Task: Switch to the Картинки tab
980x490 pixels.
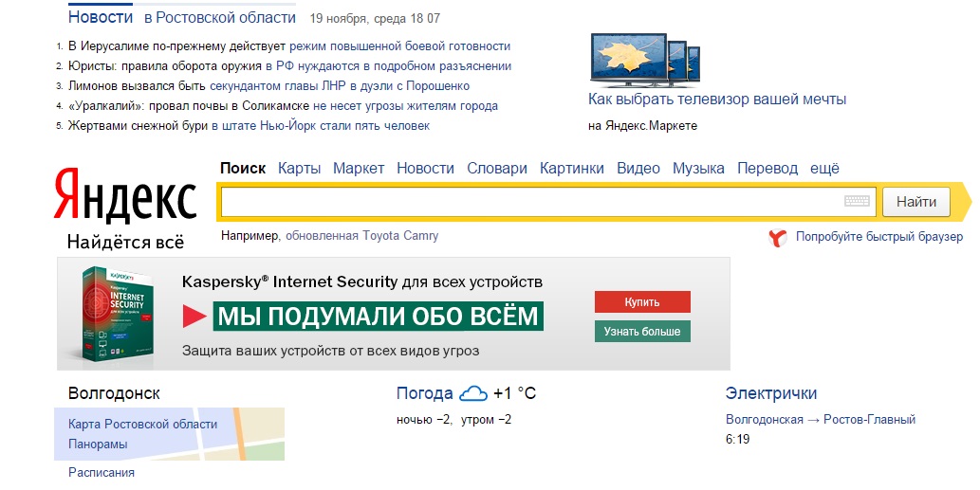Action: (x=572, y=169)
